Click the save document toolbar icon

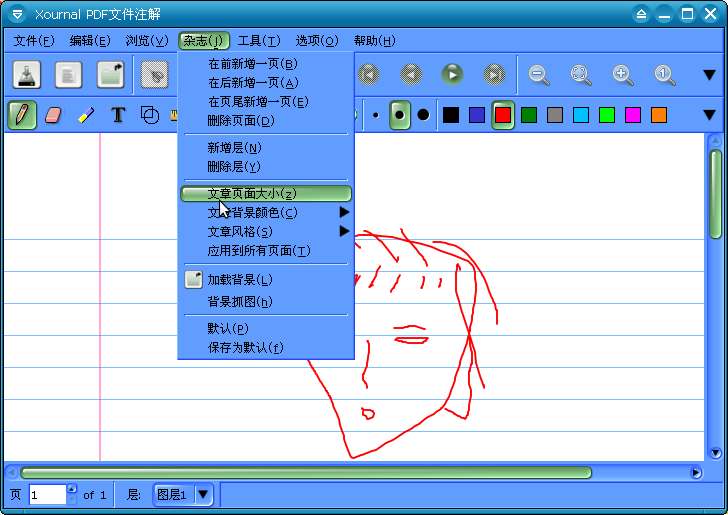pyautogui.click(x=27, y=74)
